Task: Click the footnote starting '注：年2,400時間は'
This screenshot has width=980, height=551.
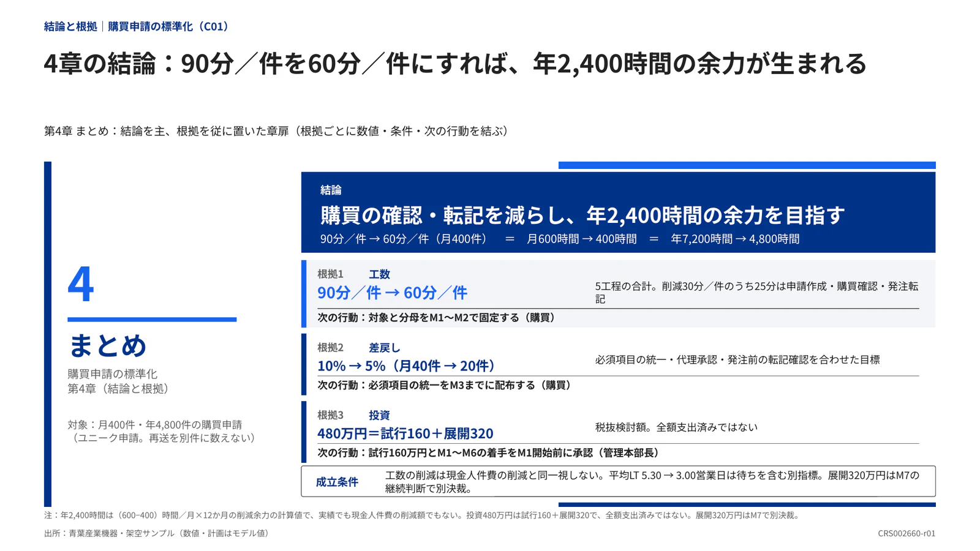Action: tap(423, 515)
